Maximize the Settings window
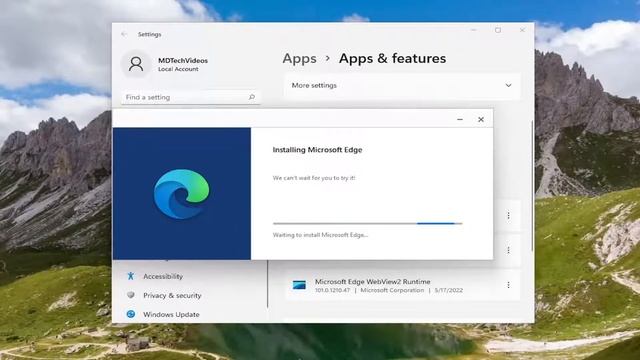Viewport: 640px width, 360px height. click(498, 30)
